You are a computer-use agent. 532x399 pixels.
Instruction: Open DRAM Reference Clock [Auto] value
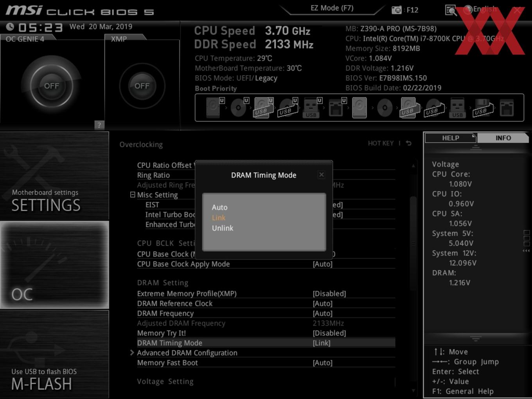click(323, 304)
